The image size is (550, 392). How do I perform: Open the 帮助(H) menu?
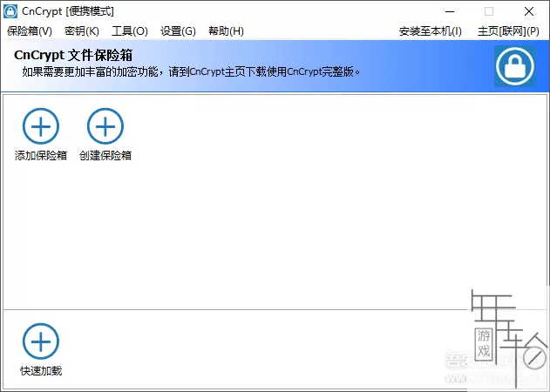(226, 31)
